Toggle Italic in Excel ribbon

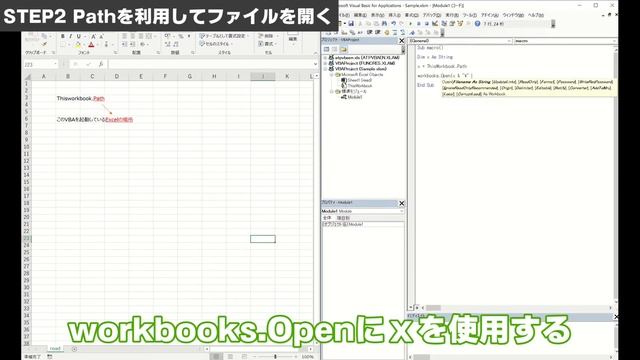coord(70,36)
